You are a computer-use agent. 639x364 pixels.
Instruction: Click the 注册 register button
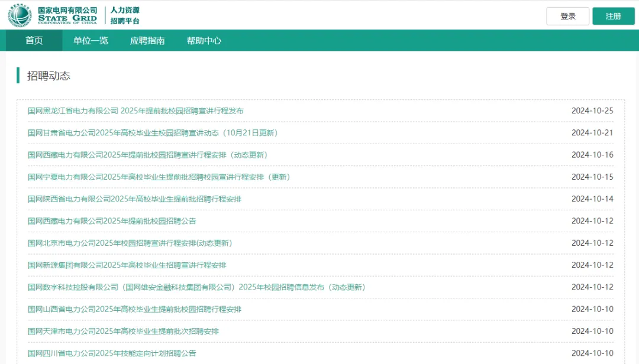point(614,17)
